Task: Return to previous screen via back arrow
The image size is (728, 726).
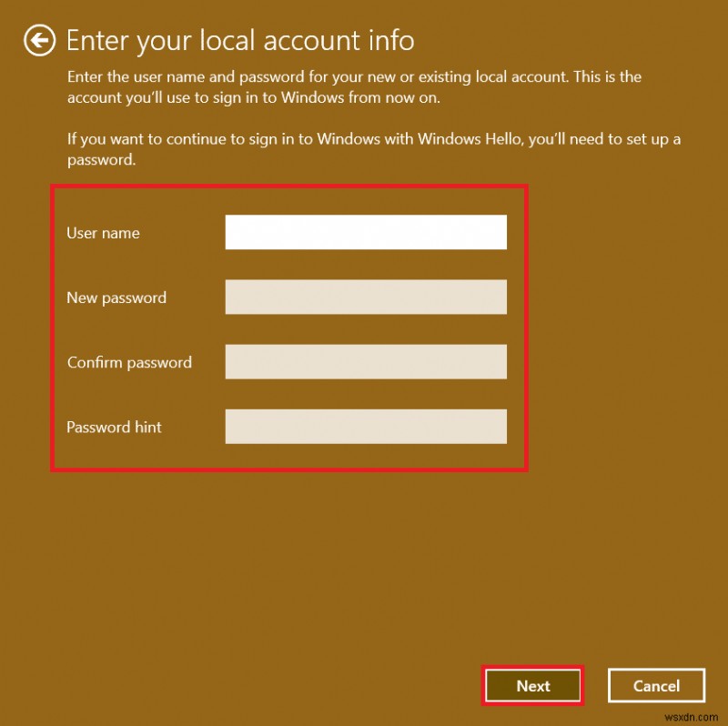Action: coord(40,40)
